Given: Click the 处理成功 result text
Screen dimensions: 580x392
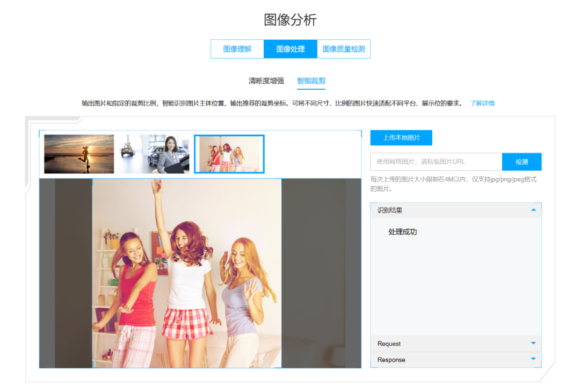Looking at the screenshot, I should click(x=402, y=232).
